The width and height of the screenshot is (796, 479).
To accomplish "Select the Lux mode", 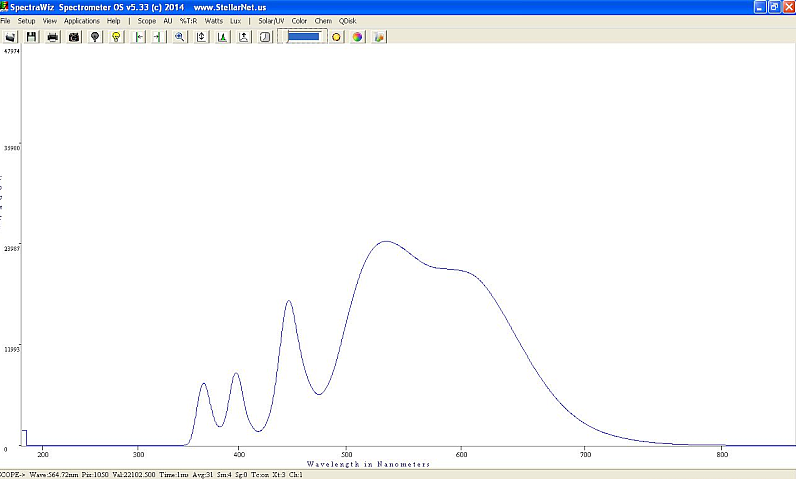I will [x=236, y=21].
